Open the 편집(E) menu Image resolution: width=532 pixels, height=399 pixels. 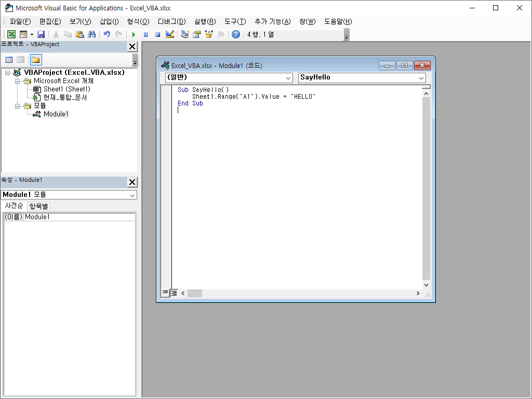[50, 22]
